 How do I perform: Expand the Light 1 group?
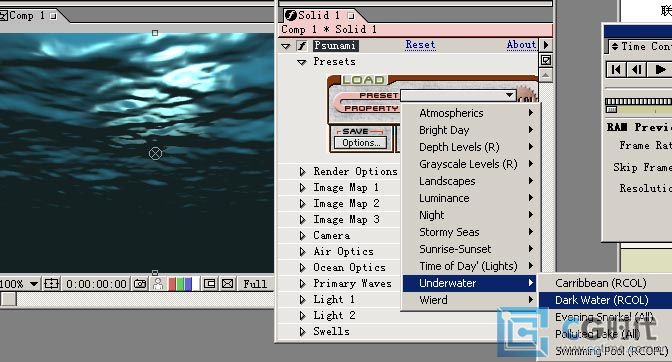[303, 299]
